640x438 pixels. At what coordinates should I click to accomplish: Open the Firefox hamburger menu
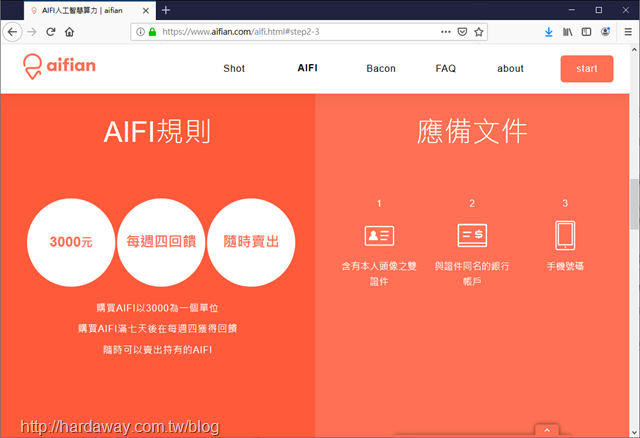(628, 32)
